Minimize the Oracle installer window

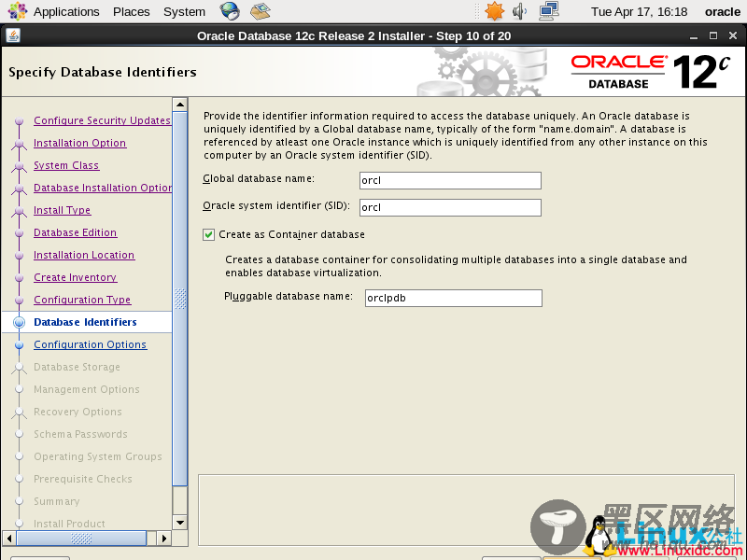(694, 36)
